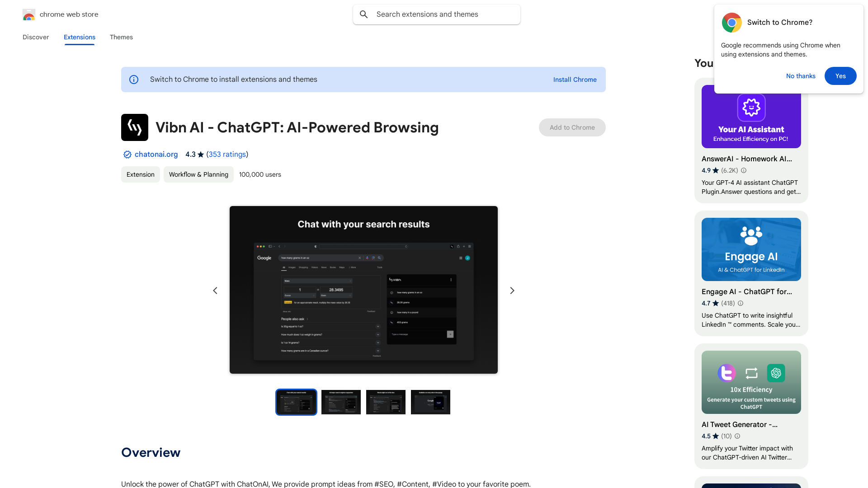The image size is (868, 488).
Task: Click the Switch to Chrome to install banner text
Action: [x=234, y=80]
